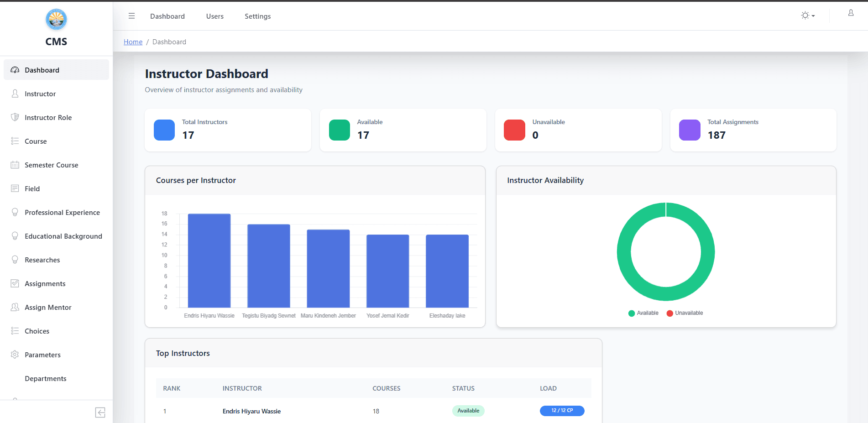Click the Professional Experience bulb icon
This screenshot has width=868, height=423.
click(15, 212)
